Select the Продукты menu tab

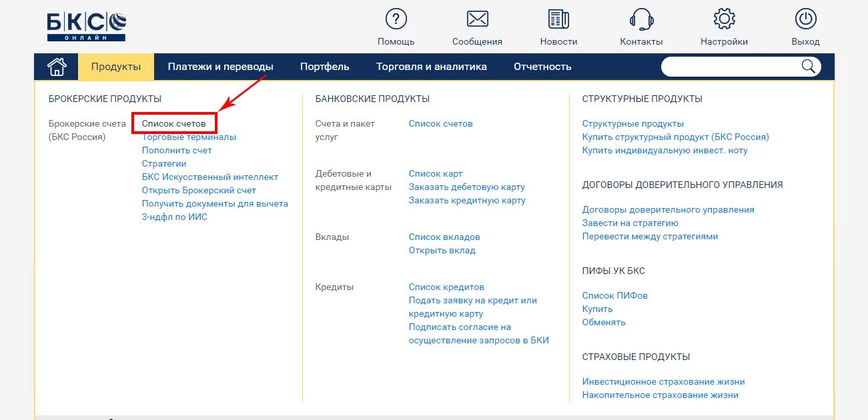click(x=116, y=67)
